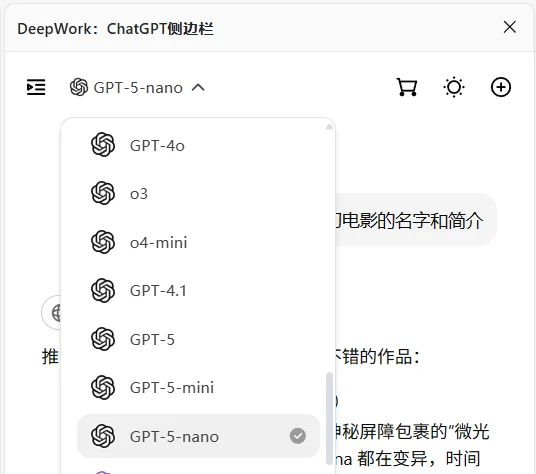Click the model list scrollbar thumb
The height and width of the screenshot is (474, 536).
click(x=329, y=418)
